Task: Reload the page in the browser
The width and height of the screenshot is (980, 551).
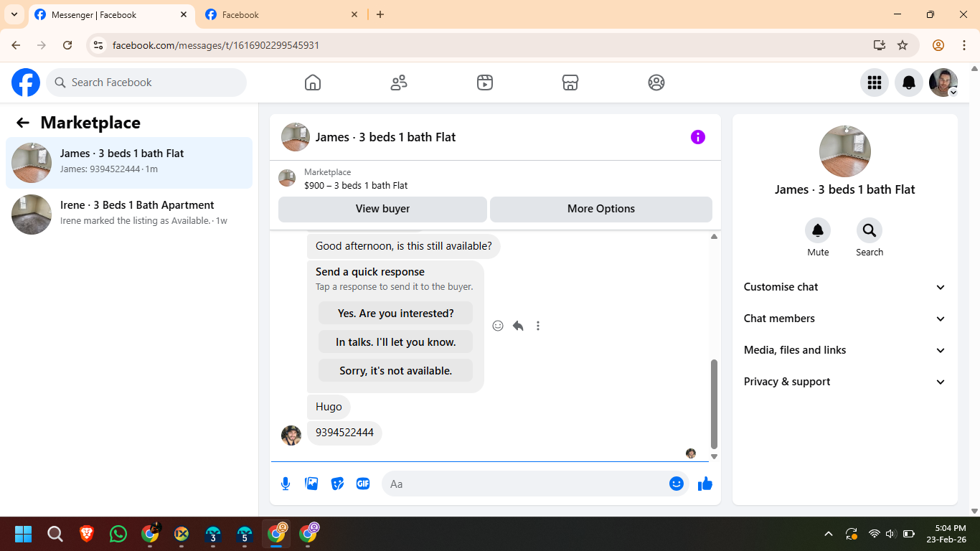Action: coord(67,45)
